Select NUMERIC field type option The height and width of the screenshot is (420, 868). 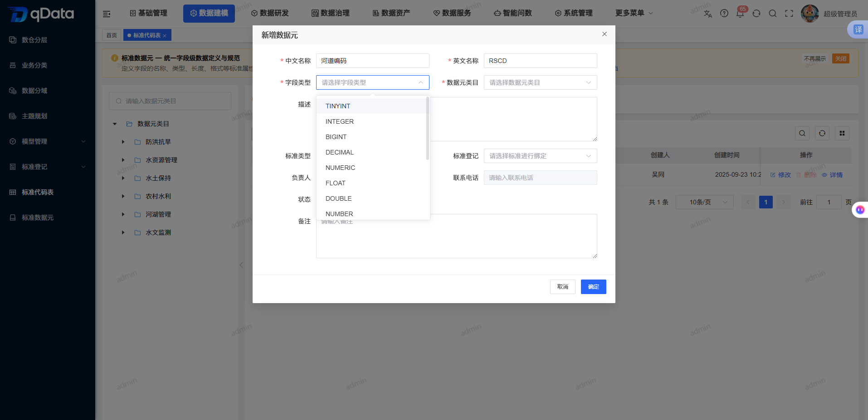(x=371, y=168)
